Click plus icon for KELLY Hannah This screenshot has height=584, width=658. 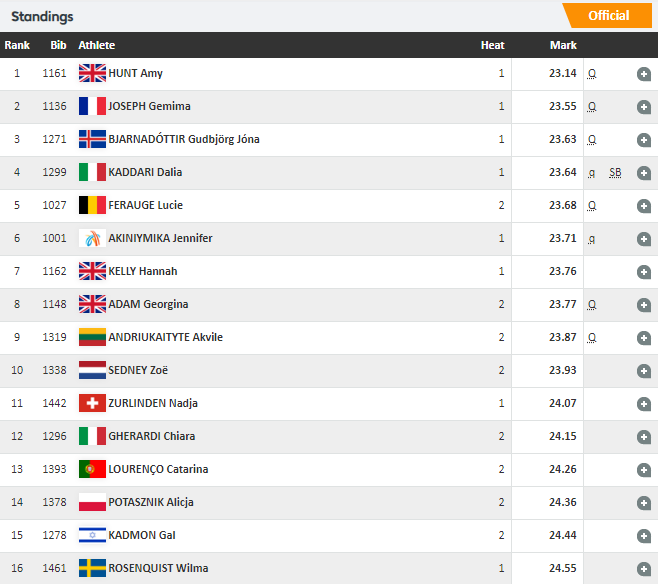point(643,272)
